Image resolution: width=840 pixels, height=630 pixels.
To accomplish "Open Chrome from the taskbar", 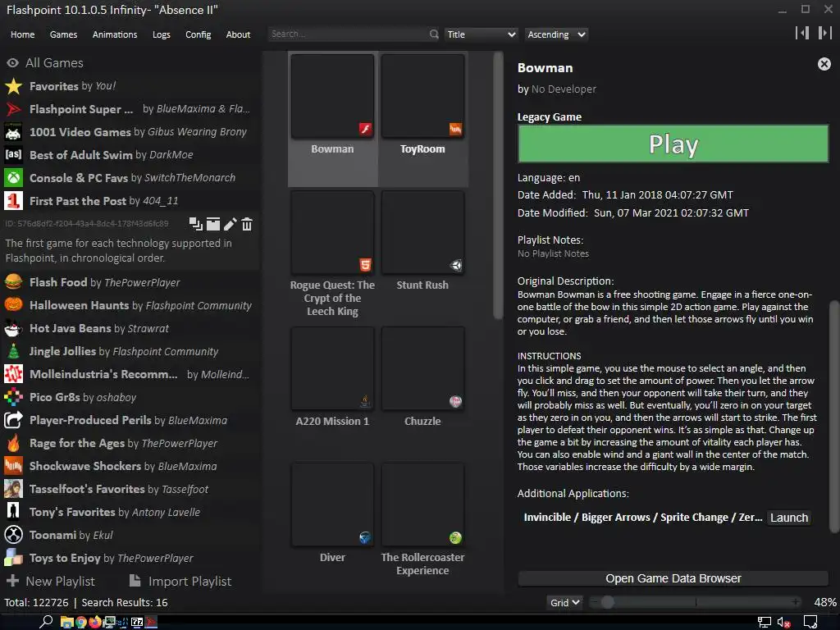I will [81, 622].
